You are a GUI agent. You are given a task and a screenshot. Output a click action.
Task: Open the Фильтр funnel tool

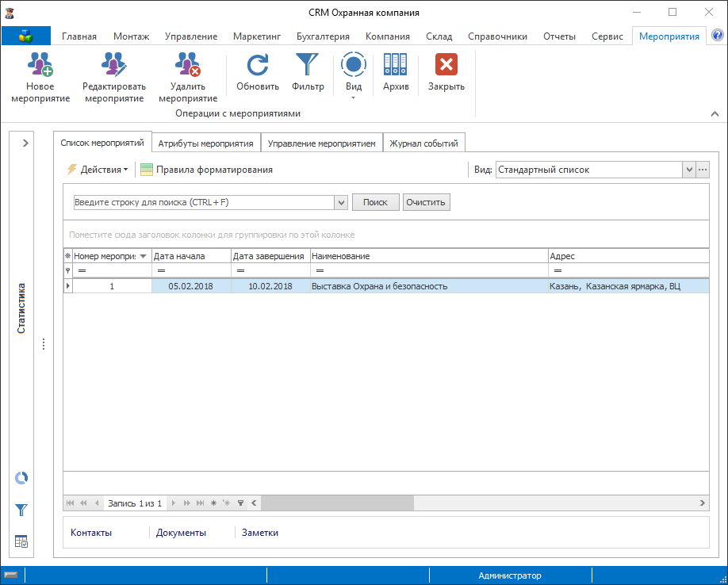(x=308, y=65)
